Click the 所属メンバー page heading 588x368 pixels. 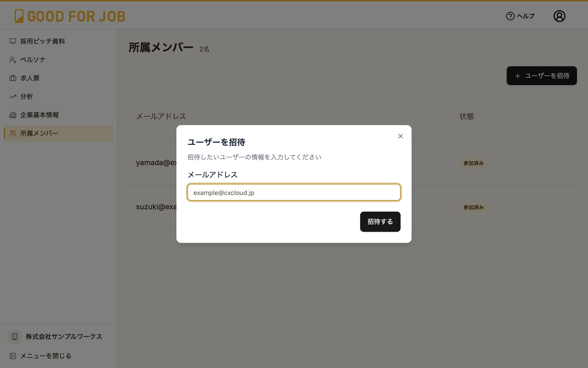point(161,47)
